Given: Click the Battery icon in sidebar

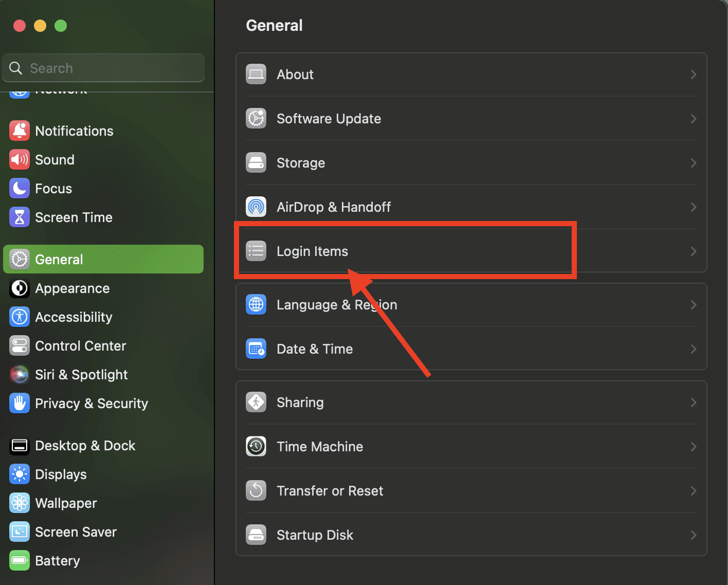Looking at the screenshot, I should pos(20,560).
